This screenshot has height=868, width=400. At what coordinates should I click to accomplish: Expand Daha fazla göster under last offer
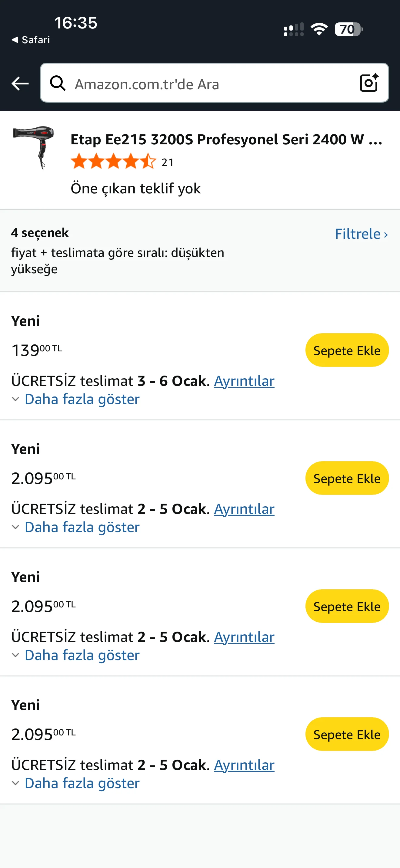(x=81, y=784)
